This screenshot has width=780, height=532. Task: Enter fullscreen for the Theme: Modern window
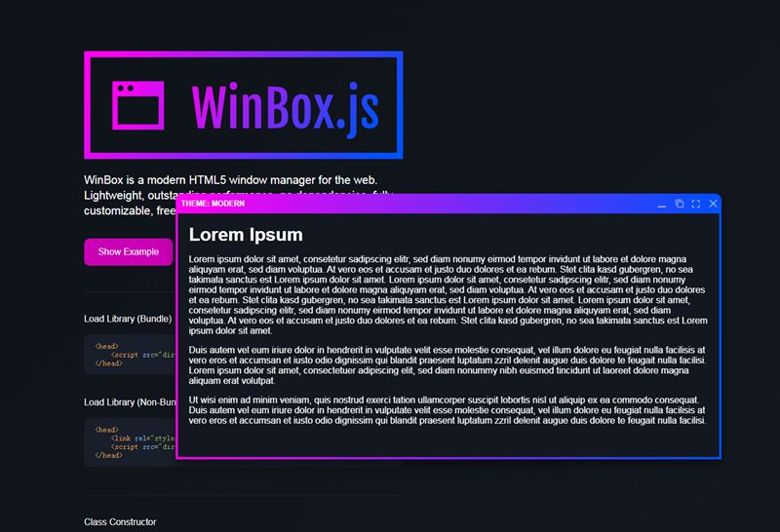[696, 204]
